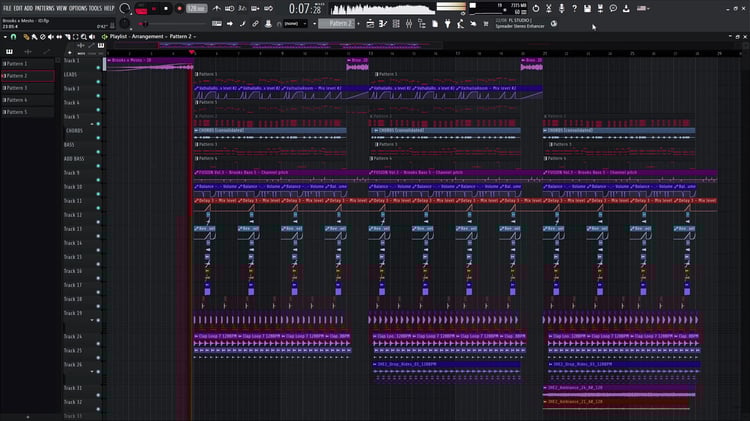The height and width of the screenshot is (421, 750).
Task: Mute the BASS track toggle
Action: (99, 152)
